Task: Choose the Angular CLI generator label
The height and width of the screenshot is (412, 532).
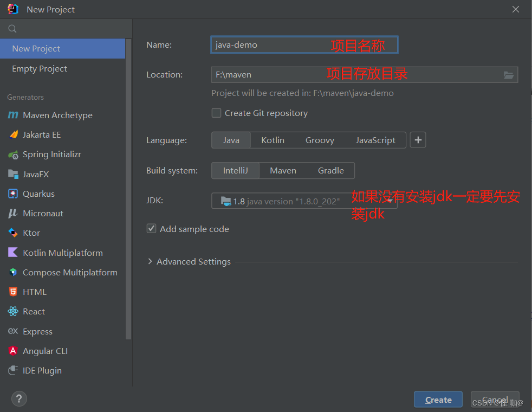Action: (45, 351)
